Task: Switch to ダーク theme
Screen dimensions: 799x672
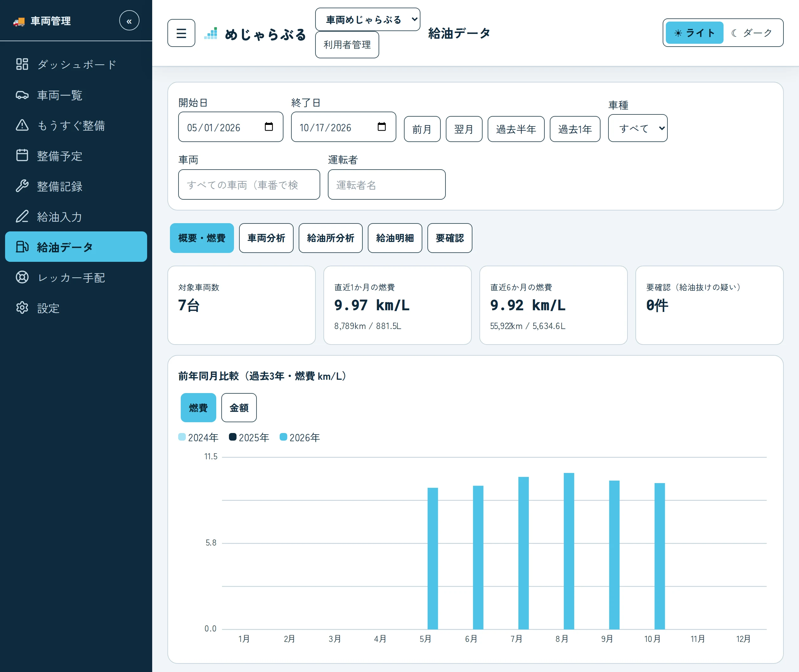Action: pos(752,33)
